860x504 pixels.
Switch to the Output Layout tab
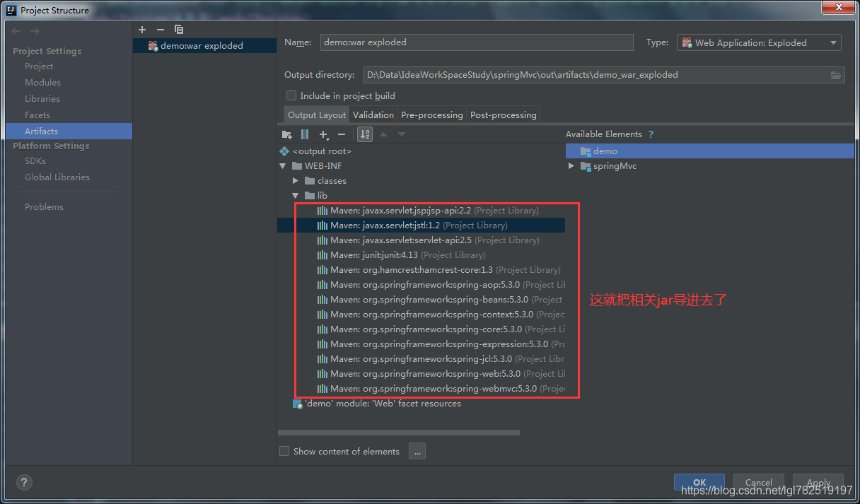(317, 115)
